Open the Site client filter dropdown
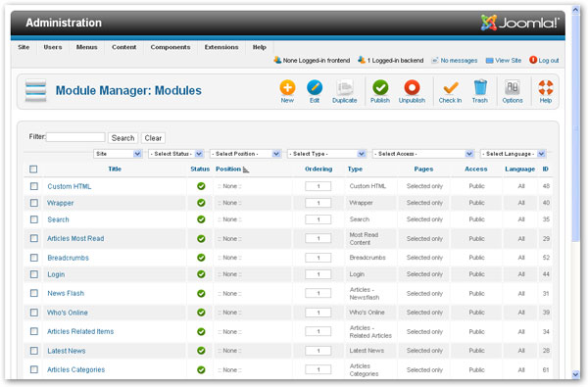Image resolution: width=588 pixels, height=387 pixels. (118, 154)
